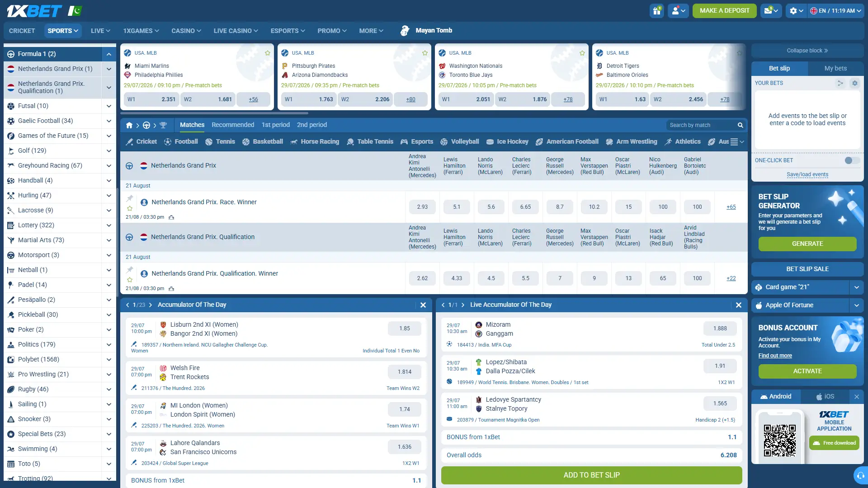Open +56 markets for Marlins vs Phillies
The width and height of the screenshot is (868, 488).
click(x=253, y=99)
